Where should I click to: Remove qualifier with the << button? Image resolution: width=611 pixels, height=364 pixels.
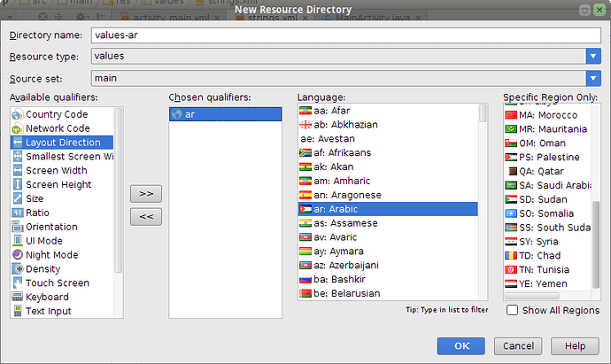[146, 217]
